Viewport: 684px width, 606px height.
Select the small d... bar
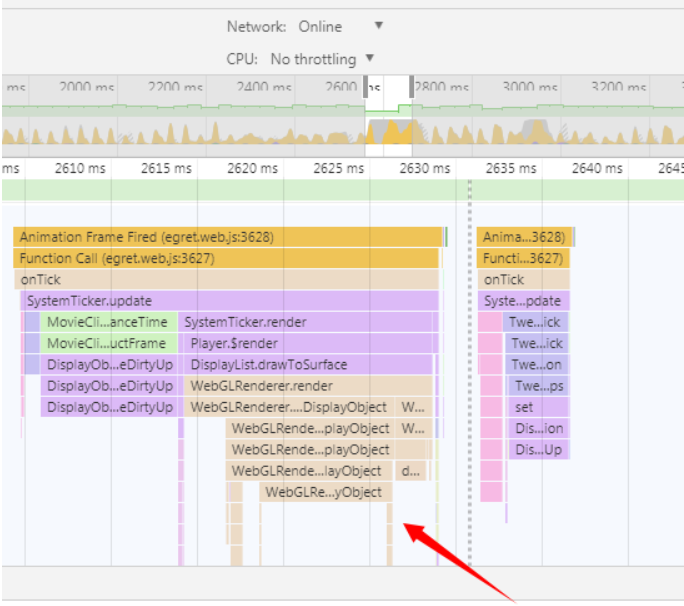[x=410, y=471]
